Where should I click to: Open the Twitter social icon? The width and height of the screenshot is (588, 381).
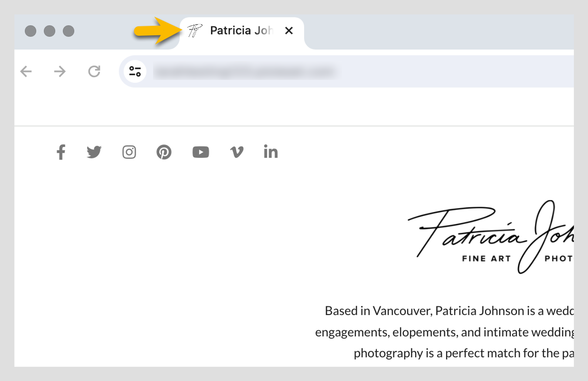(94, 152)
